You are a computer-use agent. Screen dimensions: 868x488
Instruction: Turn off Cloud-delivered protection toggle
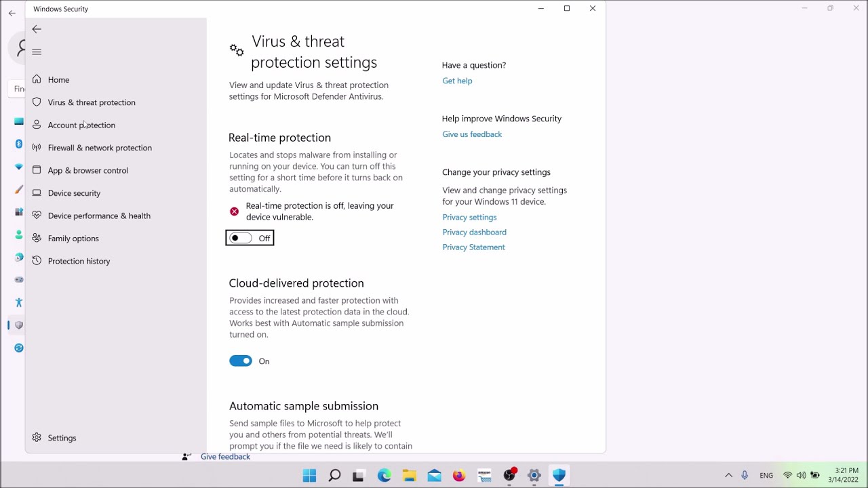coord(241,361)
